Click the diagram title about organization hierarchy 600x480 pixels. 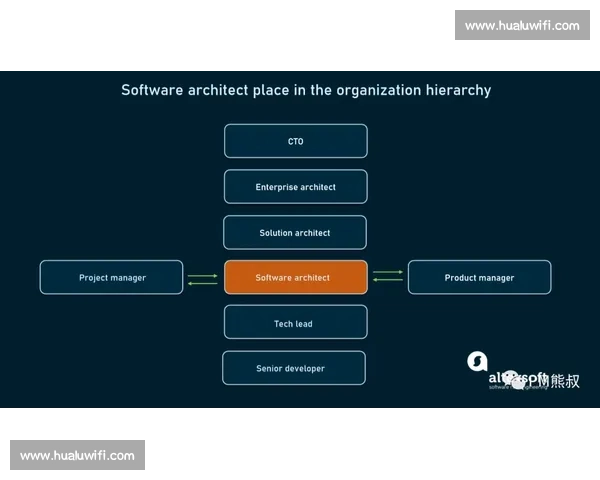tap(306, 90)
